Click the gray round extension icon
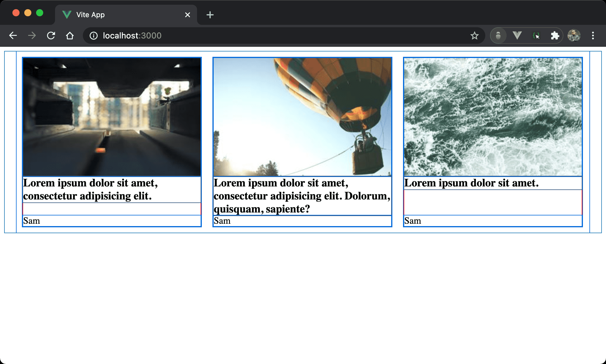Screen dimensions: 606x364 tap(498, 36)
